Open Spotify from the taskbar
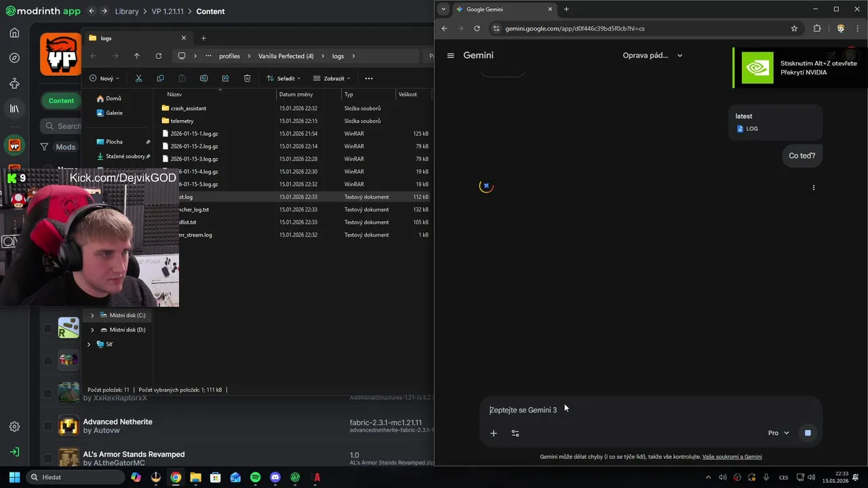The width and height of the screenshot is (868, 488). click(x=255, y=477)
